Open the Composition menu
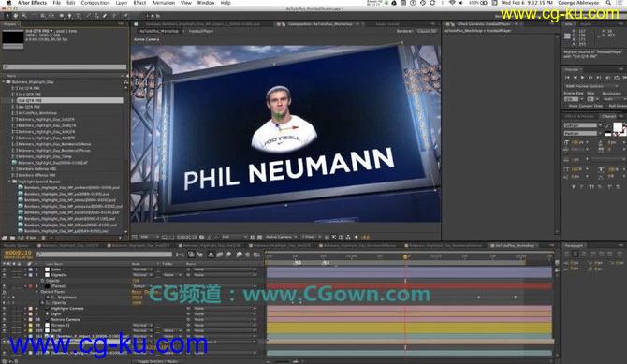 (95, 3)
